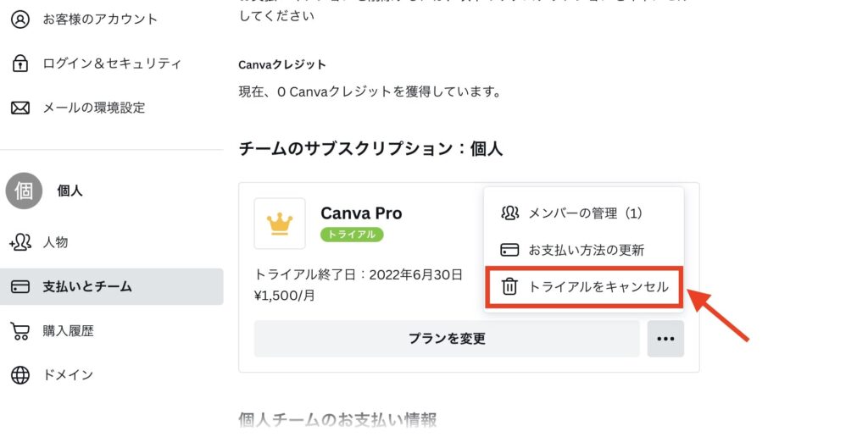
Task: Open the three-dots more options button
Action: 665,339
